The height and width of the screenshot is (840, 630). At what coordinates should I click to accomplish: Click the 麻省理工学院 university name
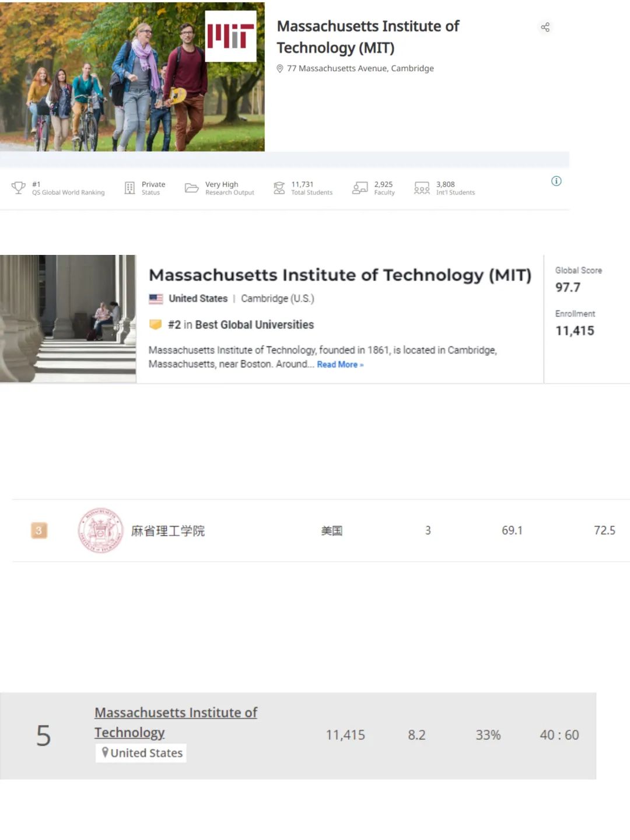(168, 531)
